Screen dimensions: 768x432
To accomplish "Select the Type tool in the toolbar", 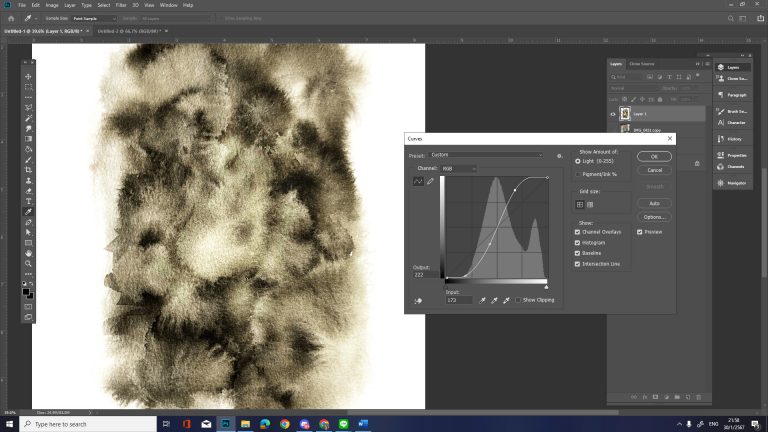I will pos(28,201).
